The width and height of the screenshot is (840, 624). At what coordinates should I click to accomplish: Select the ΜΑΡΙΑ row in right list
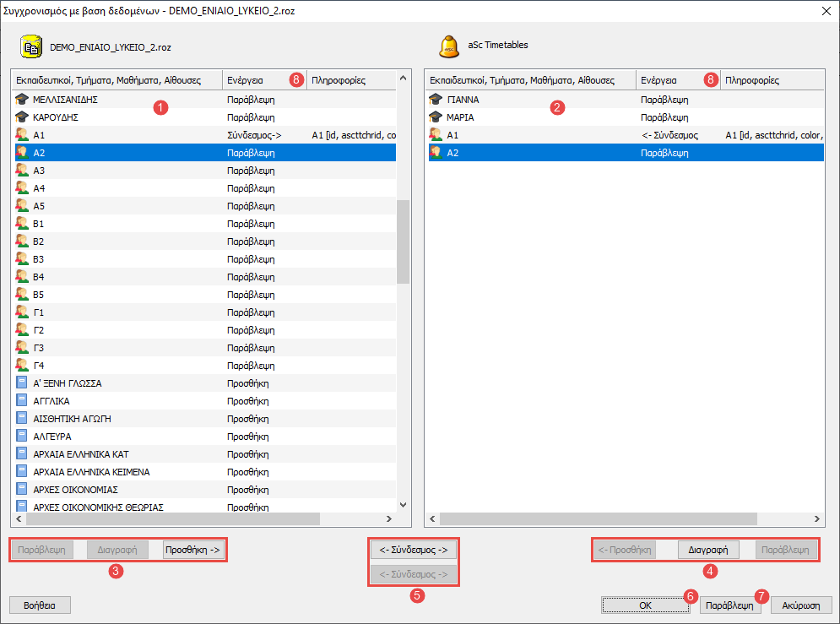coord(461,117)
